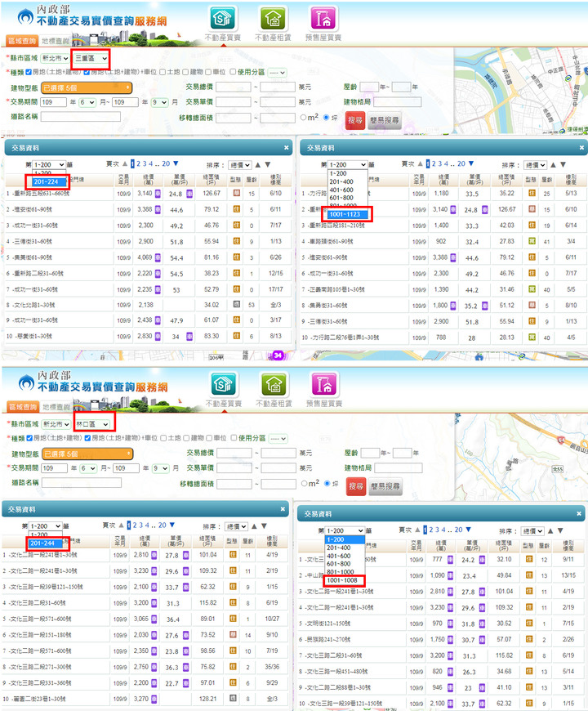Open 不動產買賣 icon on the 三重區 page
Screen dimensions: 588x711
pyautogui.click(x=223, y=19)
